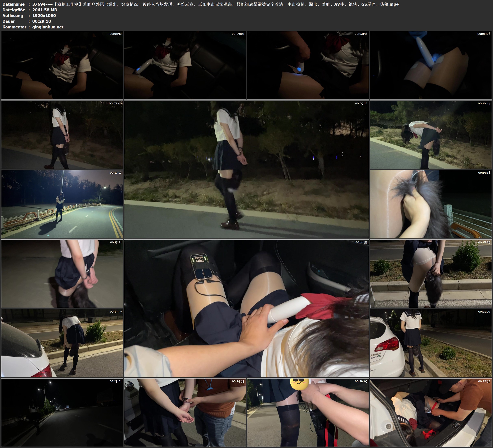Select the frame labeled 00:03:04

(185, 65)
